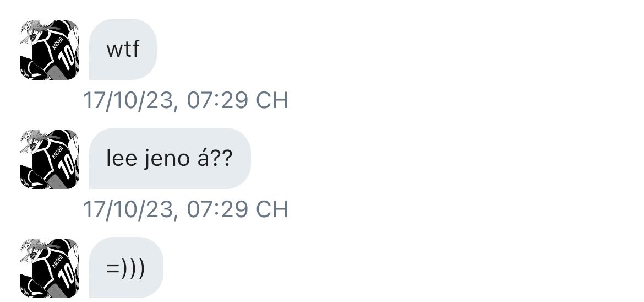Click the word "wtf" in the first bubble
The image size is (644, 302).
(123, 51)
